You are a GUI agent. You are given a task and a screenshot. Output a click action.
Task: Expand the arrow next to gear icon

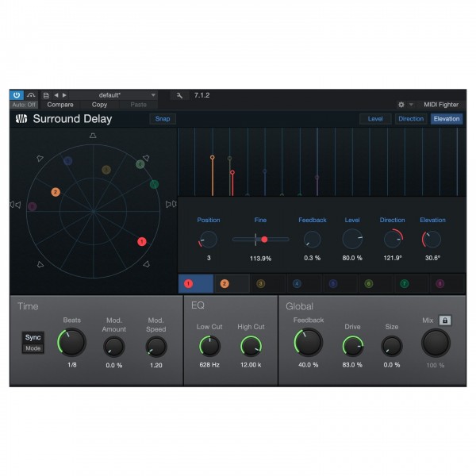click(x=411, y=105)
